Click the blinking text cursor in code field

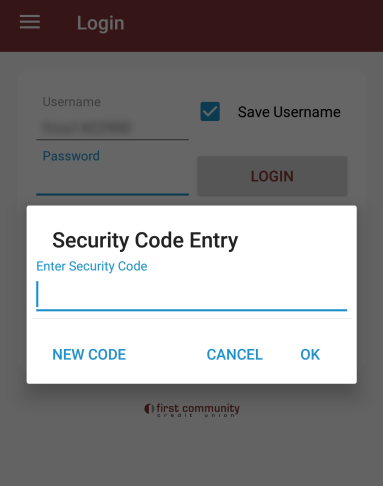click(x=38, y=294)
